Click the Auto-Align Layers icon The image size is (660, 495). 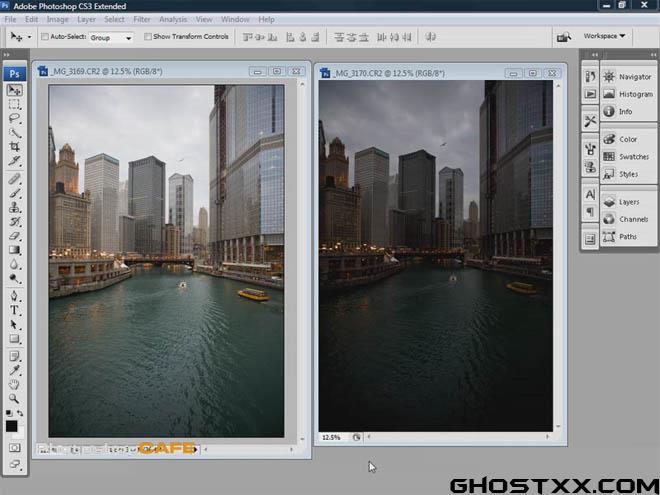pyautogui.click(x=430, y=37)
